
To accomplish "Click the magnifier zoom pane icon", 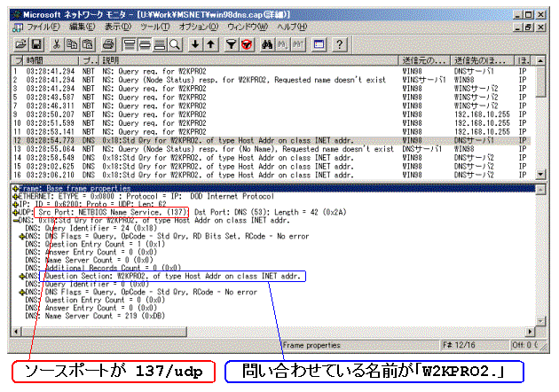I will [175, 44].
